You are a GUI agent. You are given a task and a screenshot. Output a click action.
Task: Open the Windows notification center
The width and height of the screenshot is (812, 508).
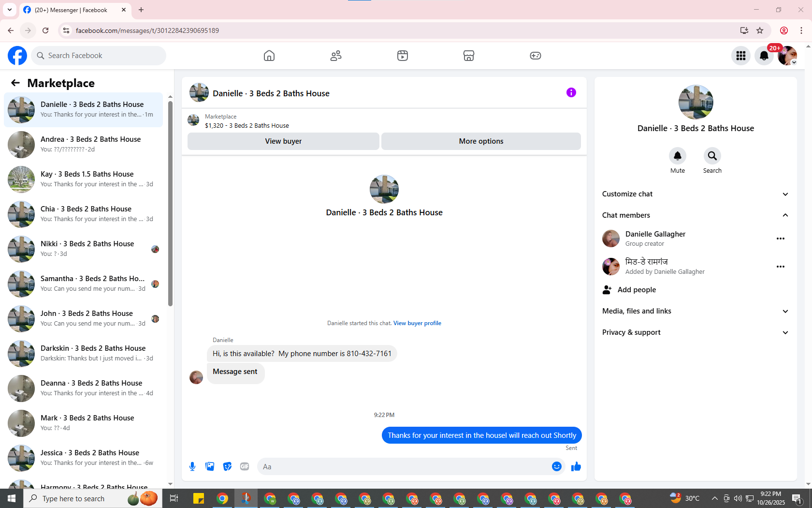[x=797, y=498]
